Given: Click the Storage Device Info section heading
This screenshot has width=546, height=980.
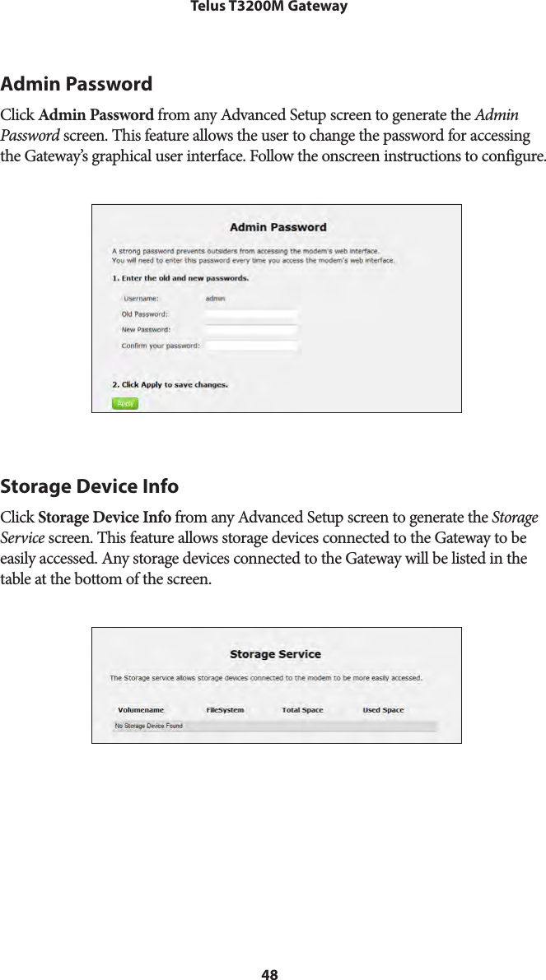Looking at the screenshot, I should pyautogui.click(x=89, y=487).
